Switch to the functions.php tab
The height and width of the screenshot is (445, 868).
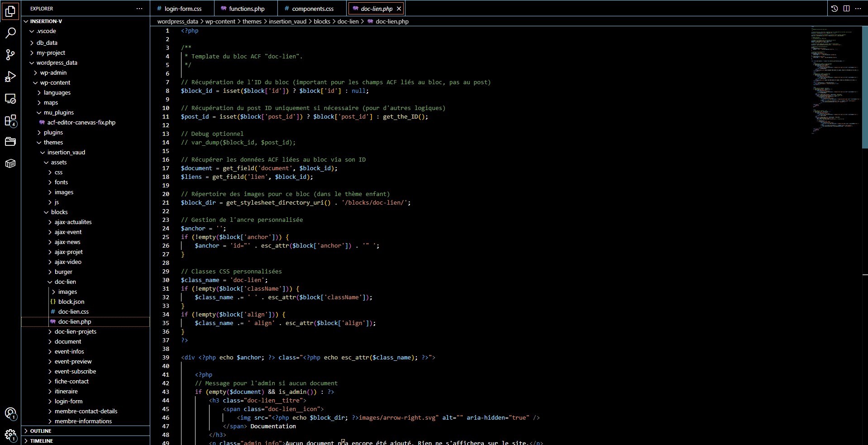[246, 9]
